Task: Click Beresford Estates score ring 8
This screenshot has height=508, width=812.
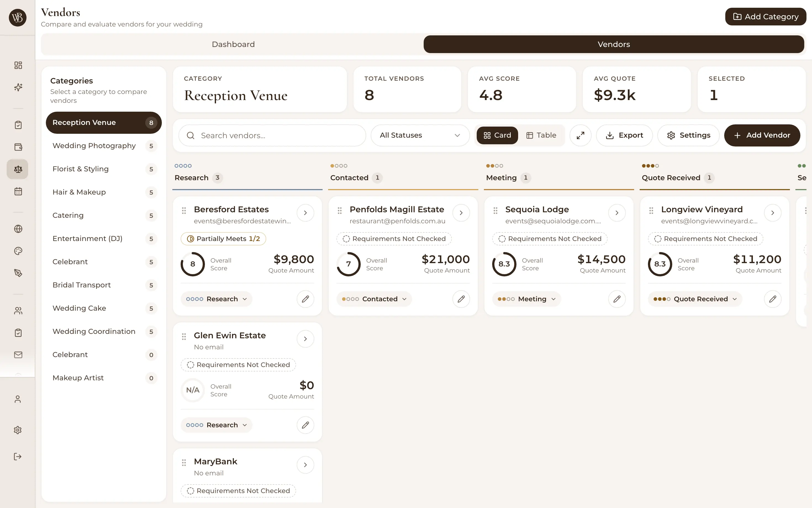Action: click(193, 264)
